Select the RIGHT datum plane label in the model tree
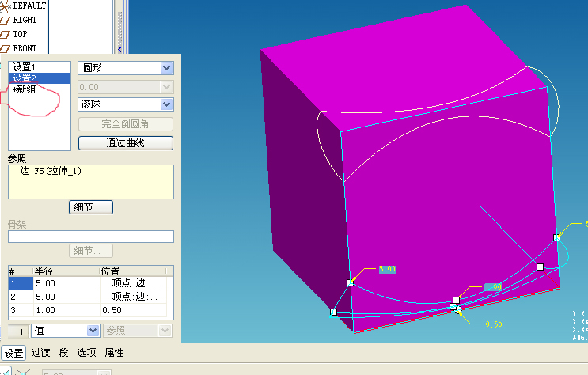This screenshot has width=588, height=375. click(x=25, y=20)
